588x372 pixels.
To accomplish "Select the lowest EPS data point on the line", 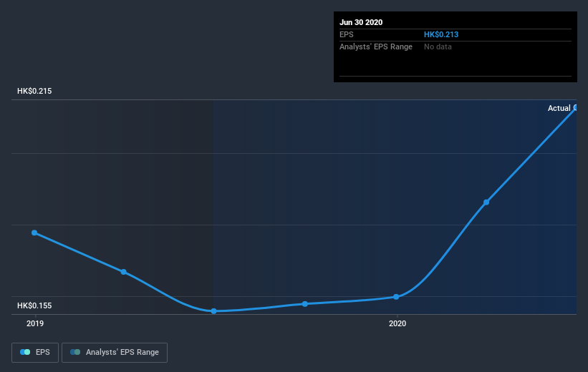I will [x=213, y=311].
